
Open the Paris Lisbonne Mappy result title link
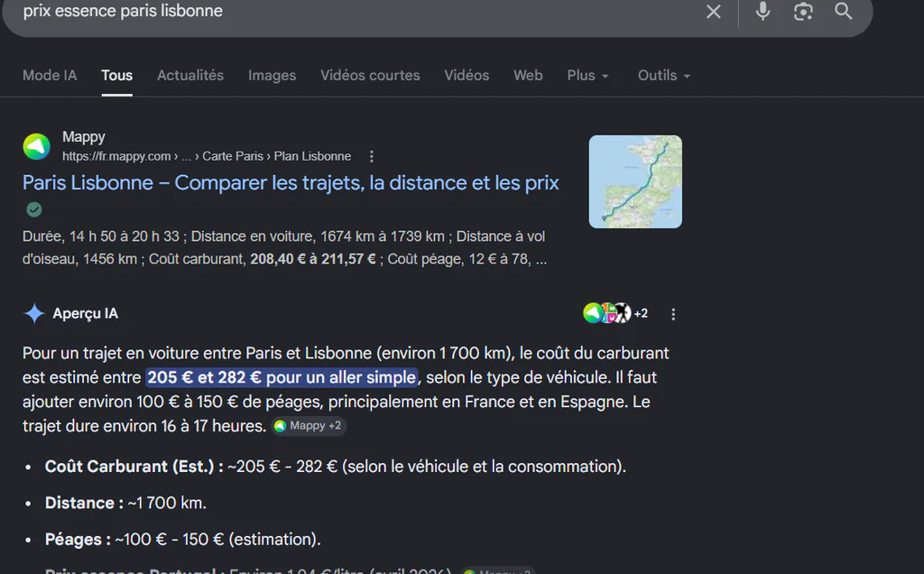coord(291,182)
